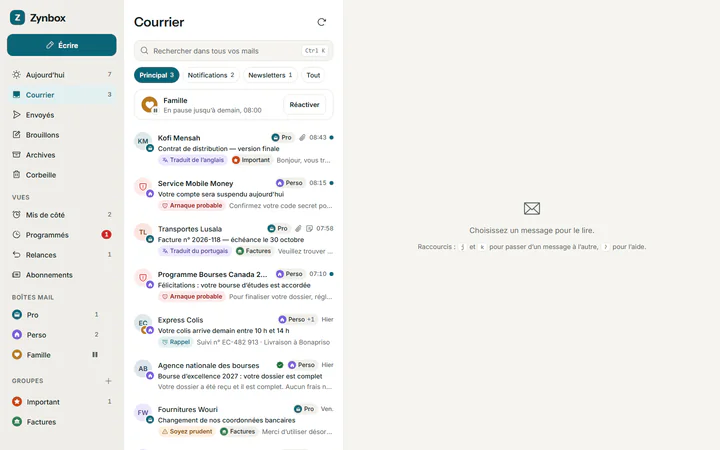Click the help shortcut key in the reading pane
The width and height of the screenshot is (720, 450).
pyautogui.click(x=605, y=247)
